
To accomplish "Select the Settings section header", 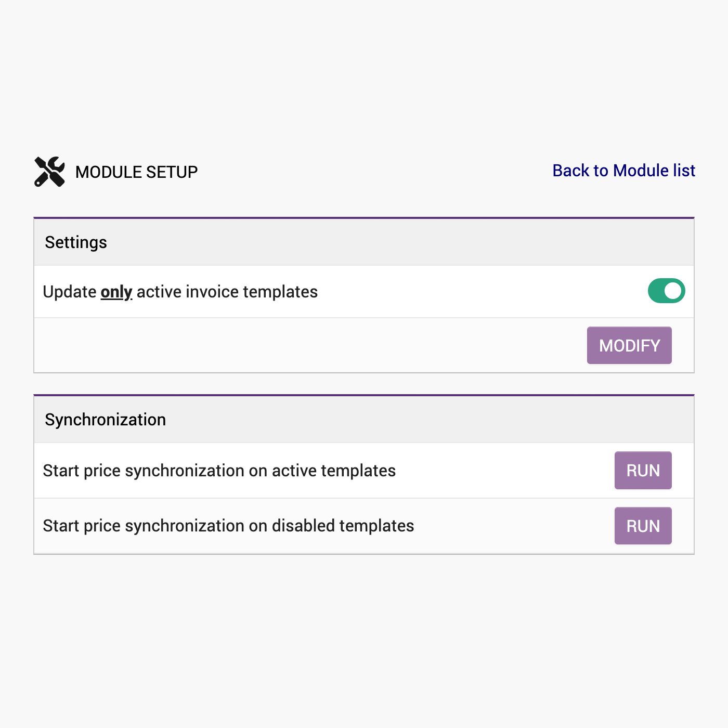I will pyautogui.click(x=76, y=242).
